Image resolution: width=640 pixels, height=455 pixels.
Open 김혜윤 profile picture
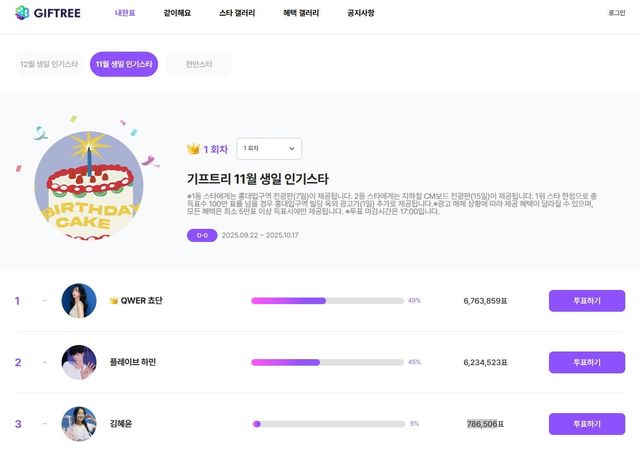tap(79, 423)
